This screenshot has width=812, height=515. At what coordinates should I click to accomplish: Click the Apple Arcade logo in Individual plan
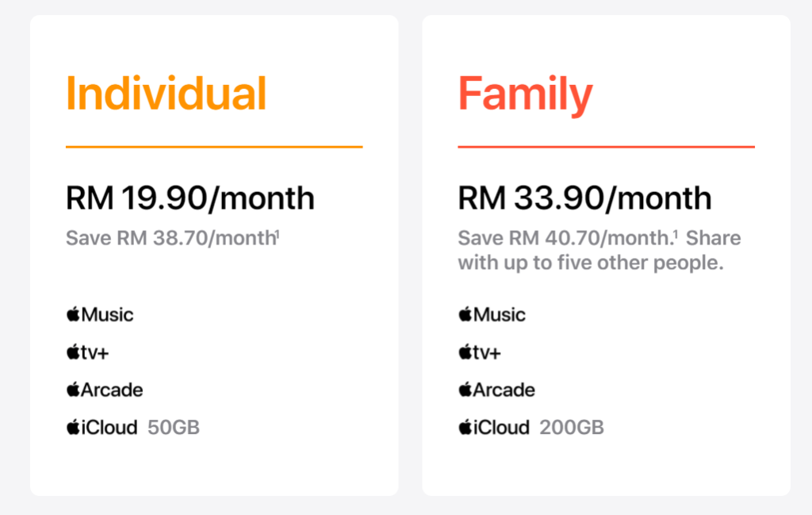click(x=105, y=389)
